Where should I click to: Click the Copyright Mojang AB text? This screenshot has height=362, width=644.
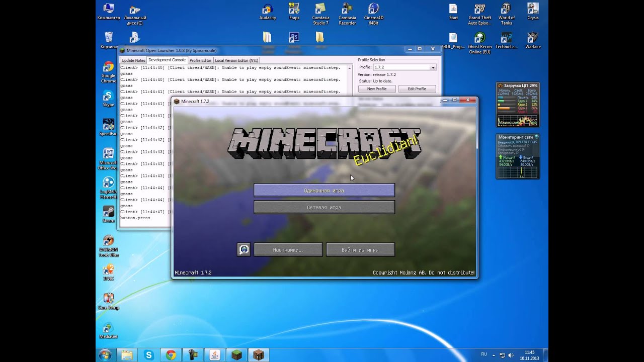pyautogui.click(x=424, y=273)
